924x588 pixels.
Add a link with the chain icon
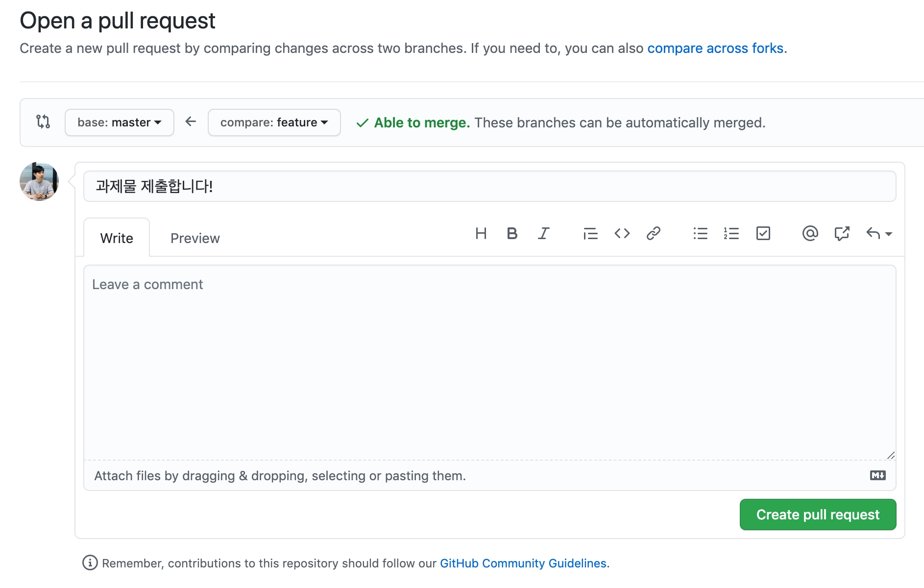click(x=653, y=234)
